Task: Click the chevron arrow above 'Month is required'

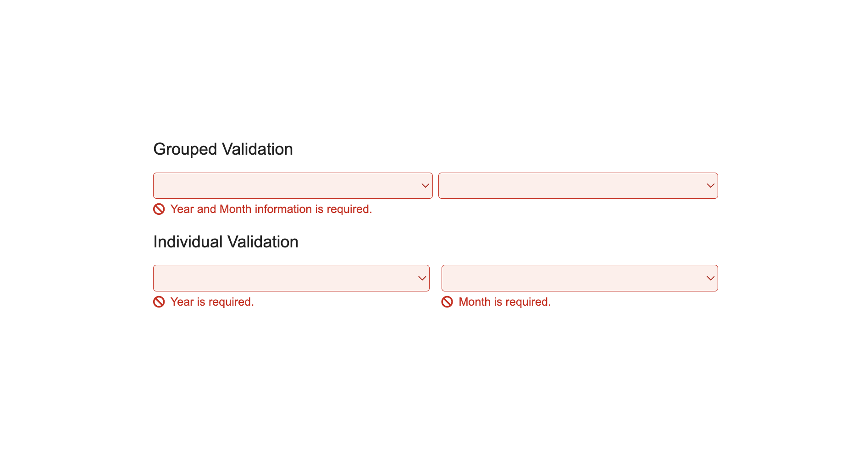Action: pos(710,279)
